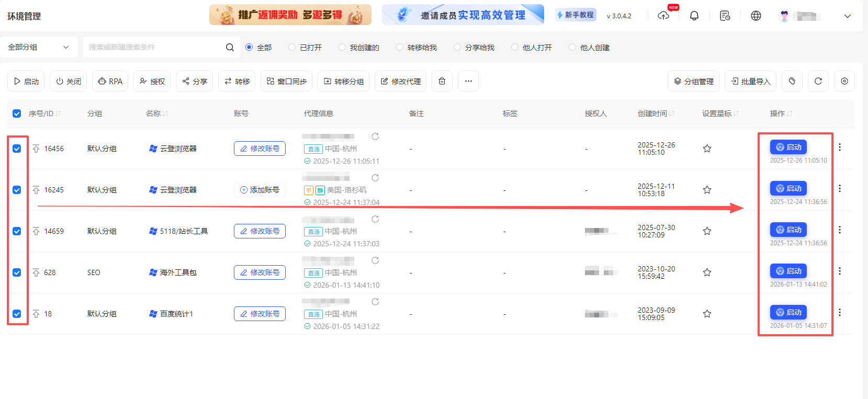The image size is (868, 399).
Task: Click the user avatar icon
Action: (784, 16)
